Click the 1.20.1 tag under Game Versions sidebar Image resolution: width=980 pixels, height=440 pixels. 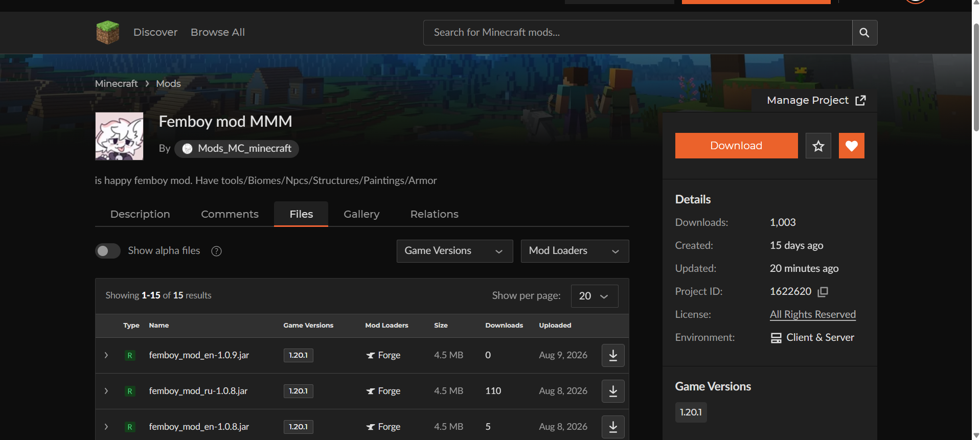point(691,412)
